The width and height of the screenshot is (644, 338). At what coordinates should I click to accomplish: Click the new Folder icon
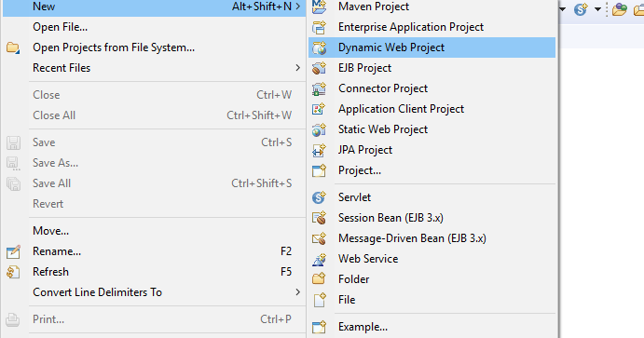click(319, 279)
